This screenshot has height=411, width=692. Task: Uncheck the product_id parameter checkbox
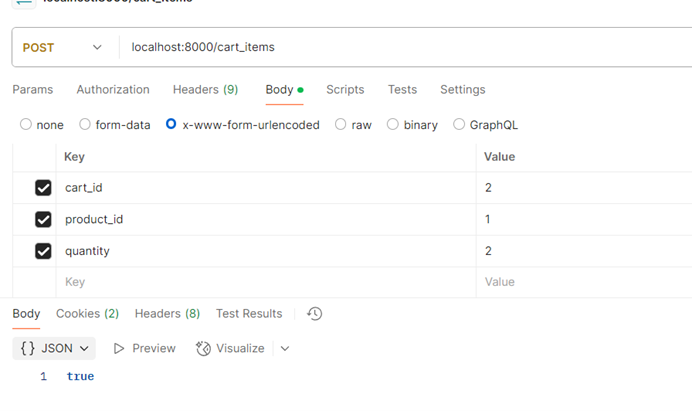(x=43, y=220)
